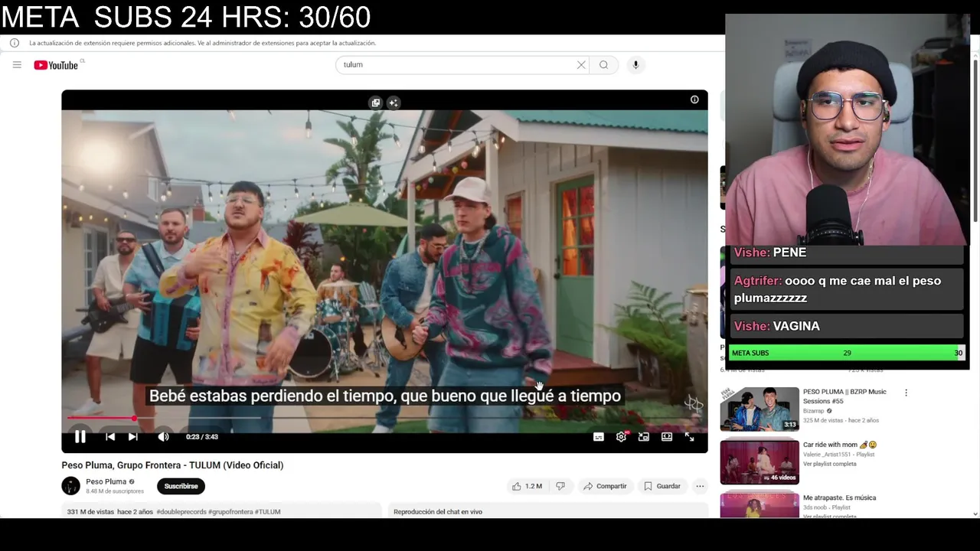The height and width of the screenshot is (551, 980).
Task: Open PESO PLUMA BZRP Music Sessions thumbnail
Action: pos(759,409)
